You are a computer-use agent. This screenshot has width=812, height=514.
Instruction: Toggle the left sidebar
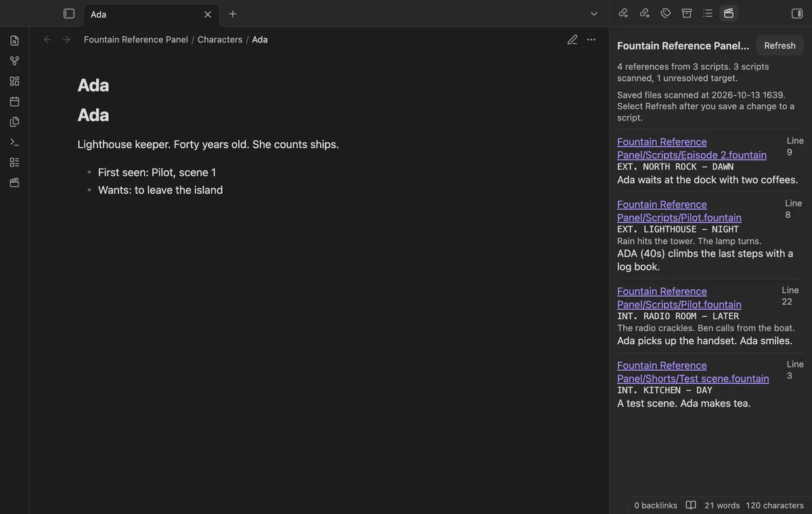coord(69,14)
